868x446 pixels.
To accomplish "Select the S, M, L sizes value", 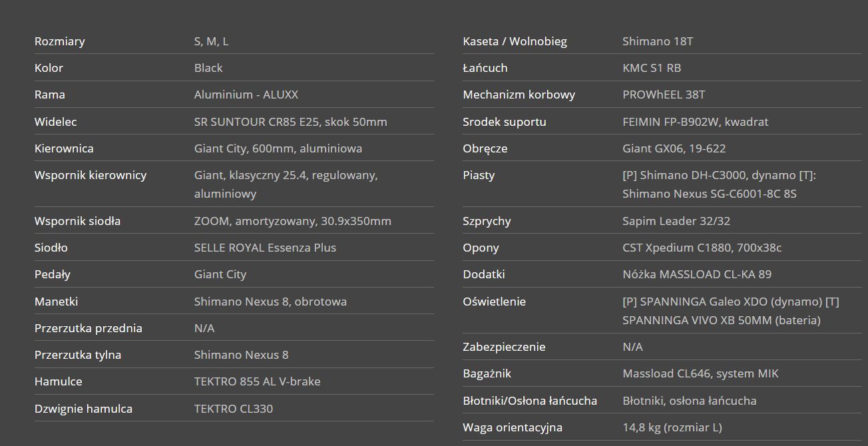I will (x=211, y=41).
